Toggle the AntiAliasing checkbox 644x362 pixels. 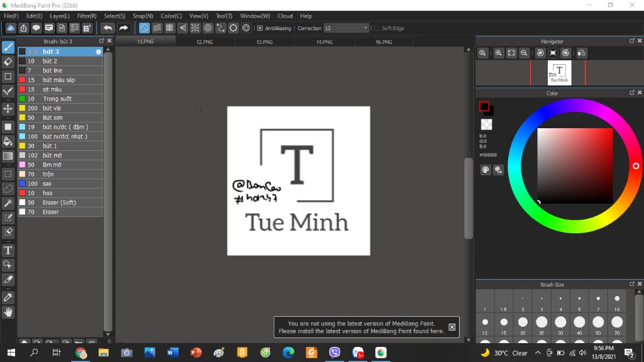click(x=260, y=28)
